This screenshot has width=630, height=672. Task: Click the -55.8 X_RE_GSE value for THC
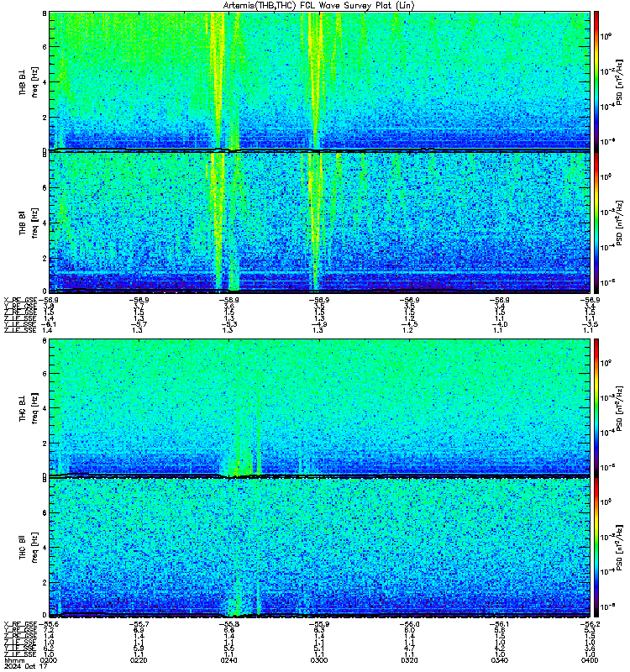coord(228,624)
